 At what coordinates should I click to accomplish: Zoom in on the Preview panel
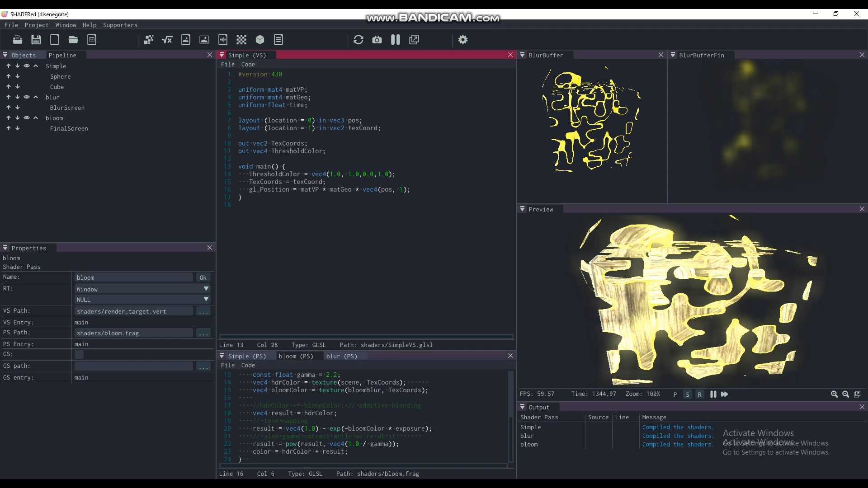click(835, 394)
